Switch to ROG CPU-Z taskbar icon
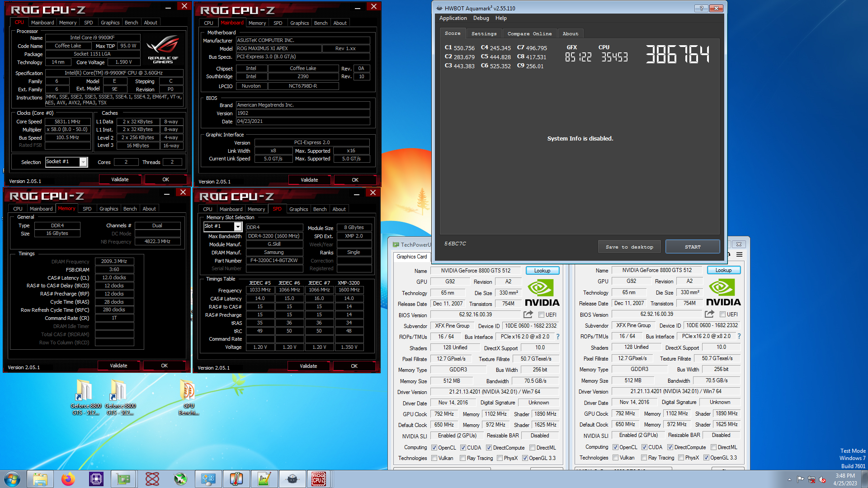868x488 pixels. coord(319,479)
